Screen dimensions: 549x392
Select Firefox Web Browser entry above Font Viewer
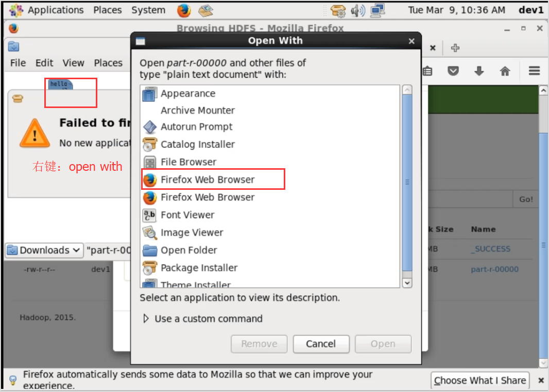tap(270, 197)
